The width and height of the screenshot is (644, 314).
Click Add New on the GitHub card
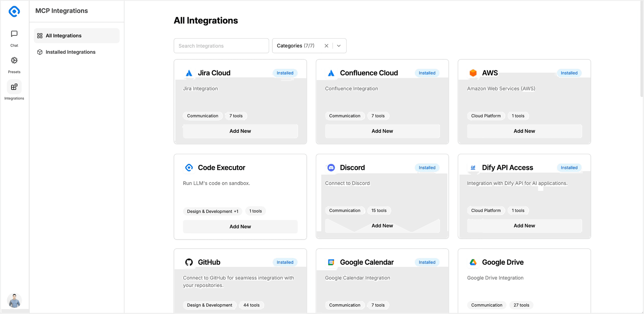[240, 312]
